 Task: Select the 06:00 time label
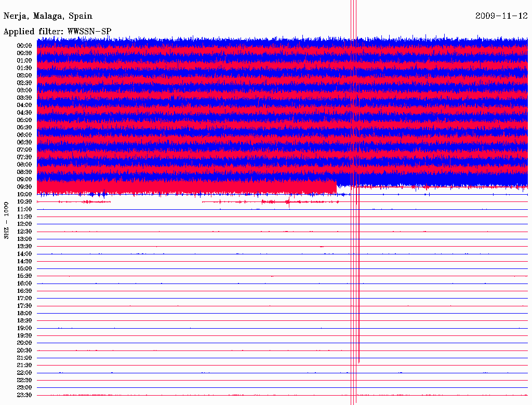[24, 134]
